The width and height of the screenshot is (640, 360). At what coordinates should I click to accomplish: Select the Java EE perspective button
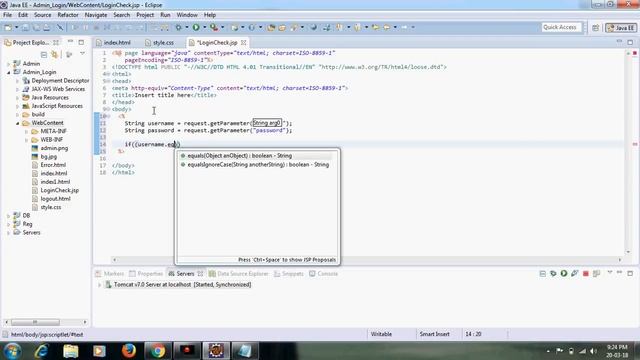tap(621, 27)
